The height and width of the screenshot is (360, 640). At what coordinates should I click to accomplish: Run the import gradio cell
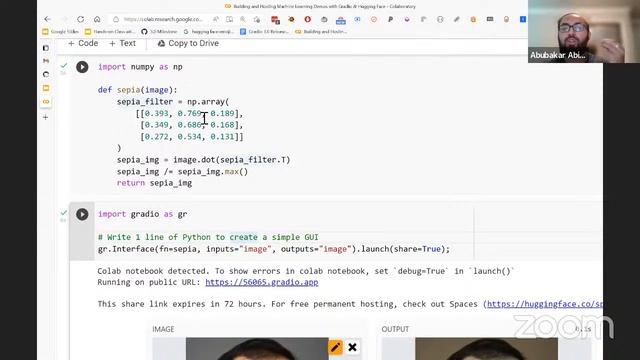click(82, 214)
